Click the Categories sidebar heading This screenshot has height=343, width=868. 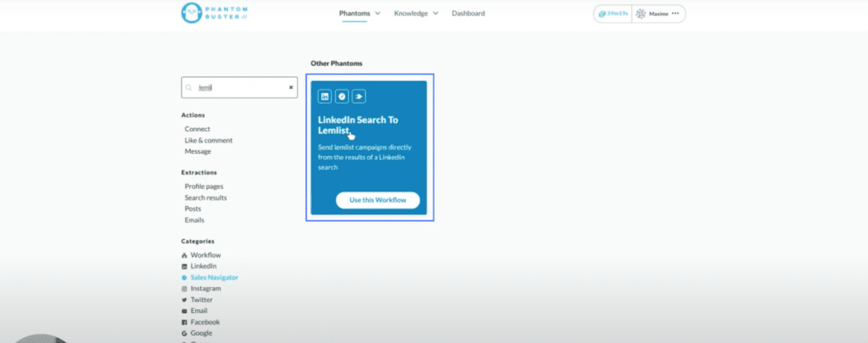[198, 242]
